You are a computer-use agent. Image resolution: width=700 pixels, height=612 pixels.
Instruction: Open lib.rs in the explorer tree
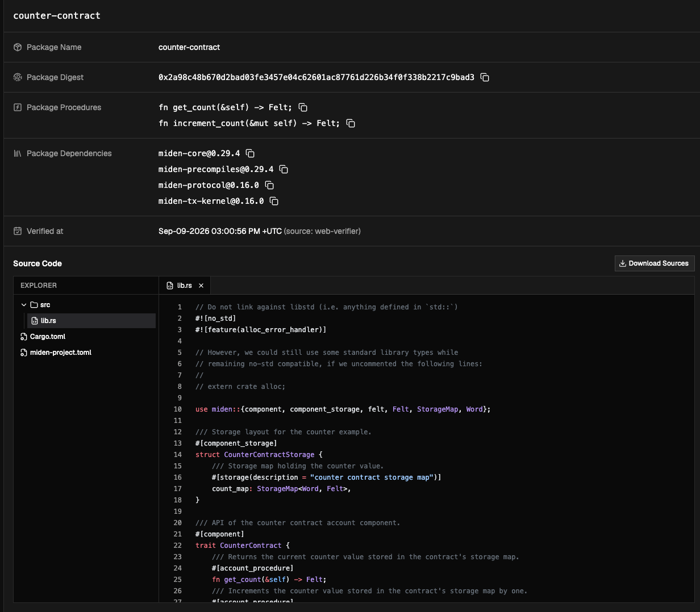pos(91,321)
